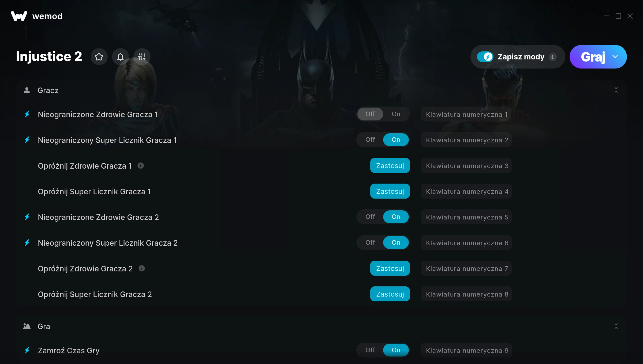Click info icon beside Opróżnij Zdrowie Gracza 1
Viewport: 643px width, 364px height.
(x=141, y=166)
